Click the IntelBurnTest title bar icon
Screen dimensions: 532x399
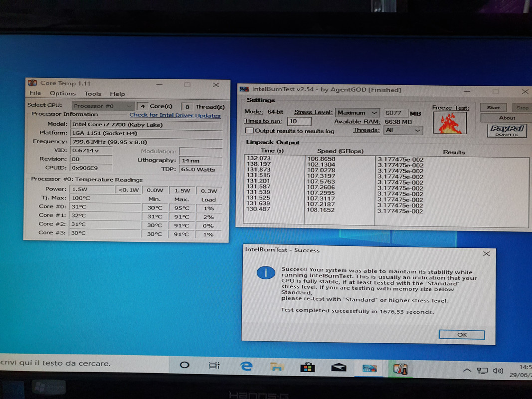tap(244, 89)
